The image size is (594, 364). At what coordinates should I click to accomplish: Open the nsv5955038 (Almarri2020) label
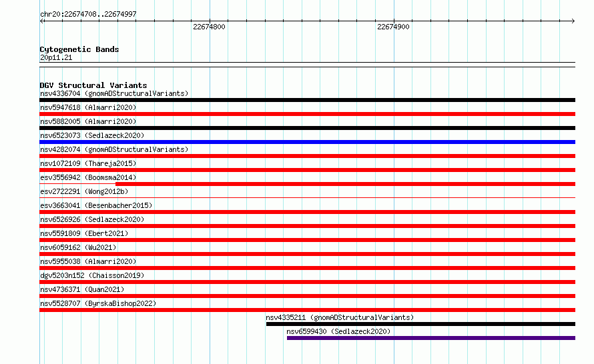click(88, 261)
